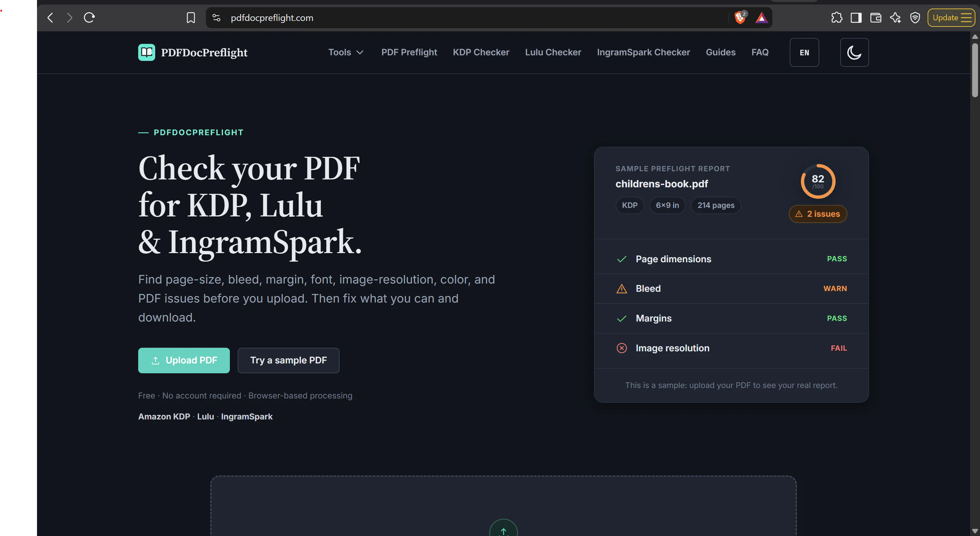
Task: Open the VPN shield icon
Action: pos(915,17)
